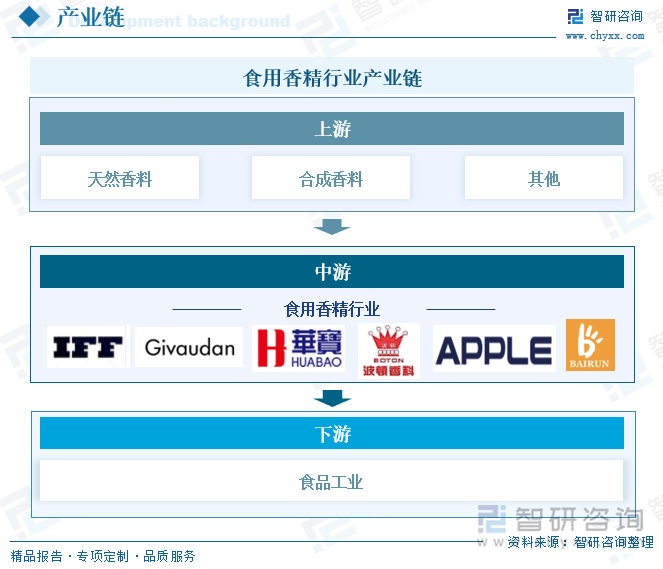Click the 产业链 page heading

(90, 17)
